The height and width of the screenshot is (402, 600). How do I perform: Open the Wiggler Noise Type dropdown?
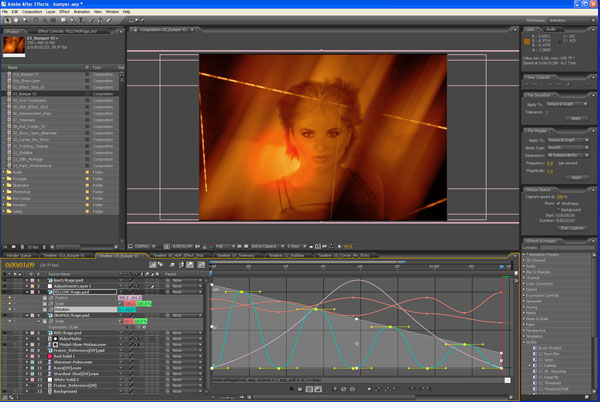tap(568, 148)
